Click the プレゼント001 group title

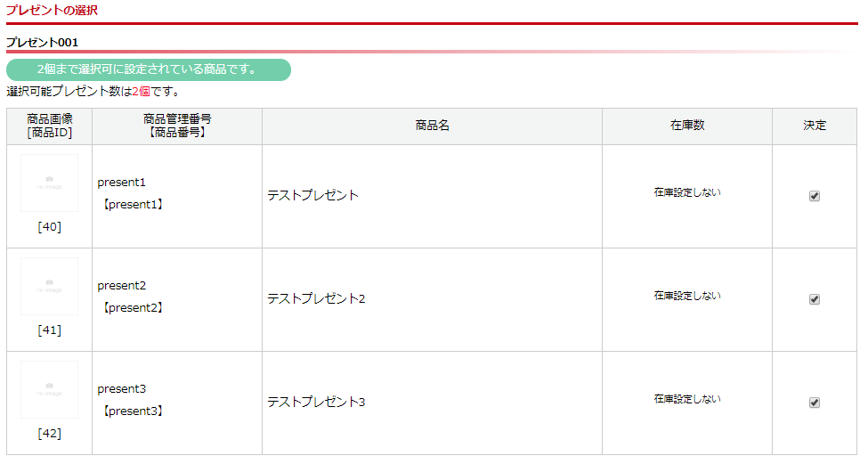point(42,42)
